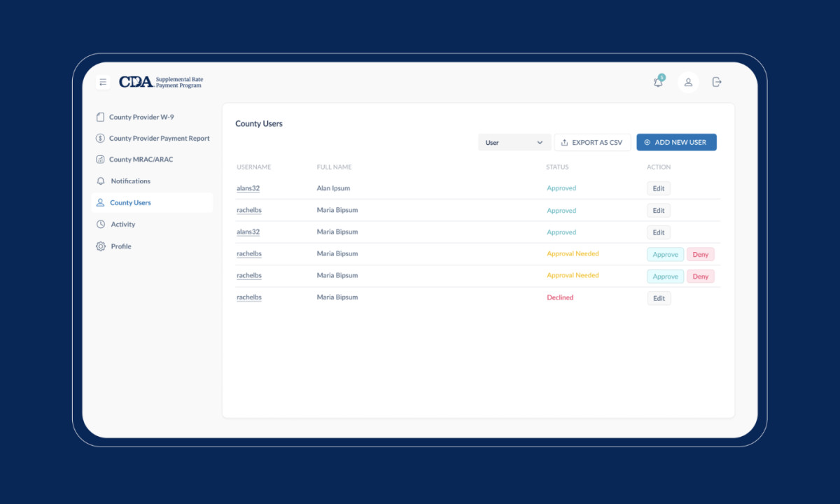Toggle the sidebar with the hamburger icon

click(x=103, y=82)
